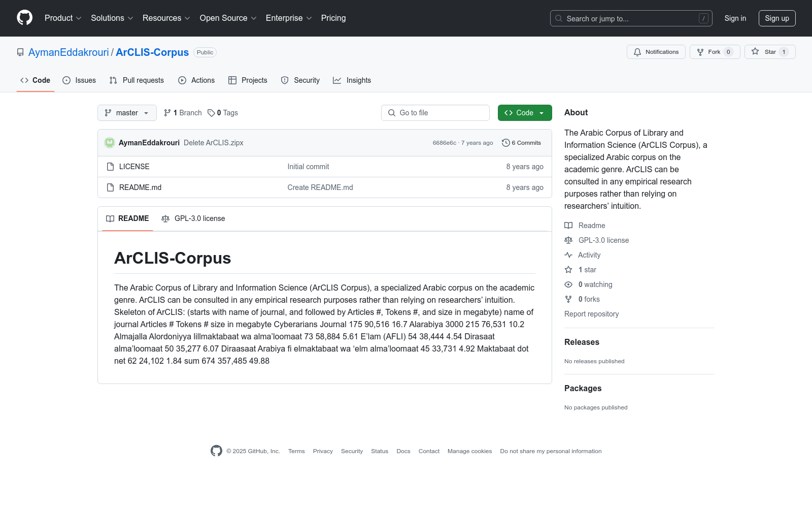The height and width of the screenshot is (508, 812).
Task: Click the fork icon beside 0 forks
Action: [x=568, y=299]
